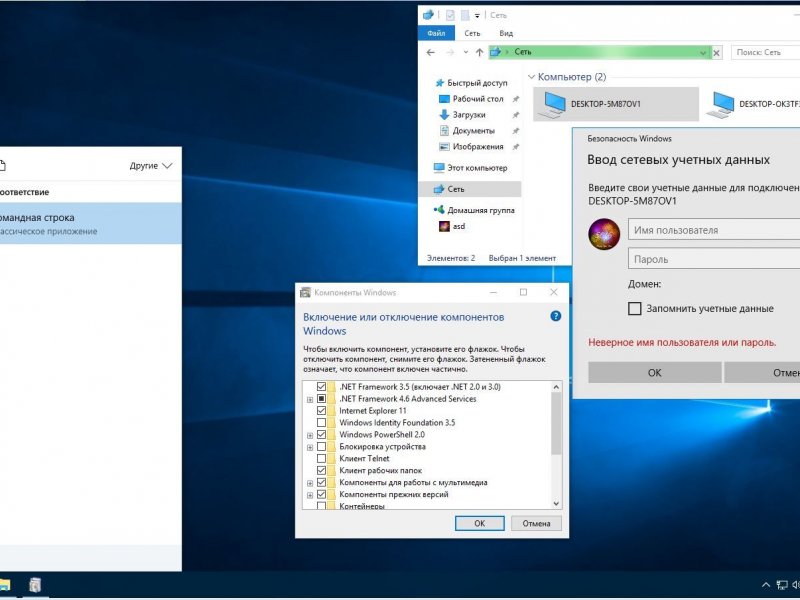Go back with Explorer's back arrow

(431, 52)
